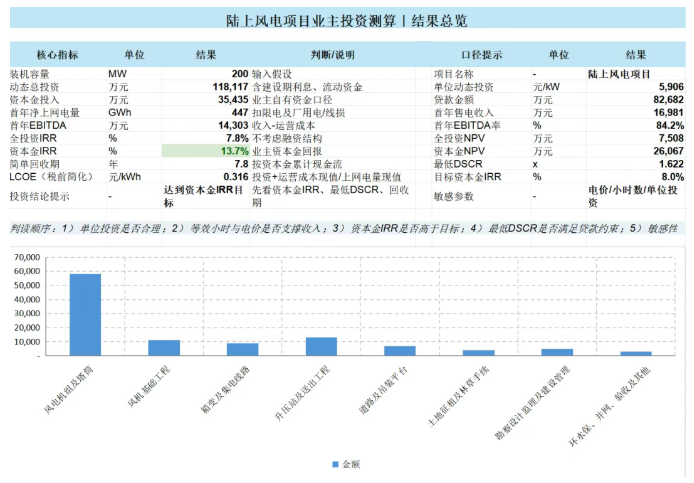Select the LCOE 0.316 result cell
The width and height of the screenshot is (694, 483).
[x=206, y=177]
